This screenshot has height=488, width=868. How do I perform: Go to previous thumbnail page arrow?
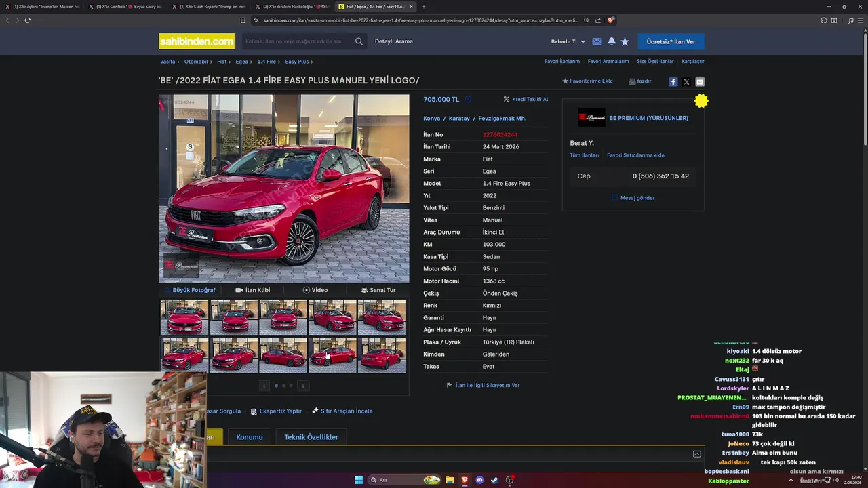264,386
